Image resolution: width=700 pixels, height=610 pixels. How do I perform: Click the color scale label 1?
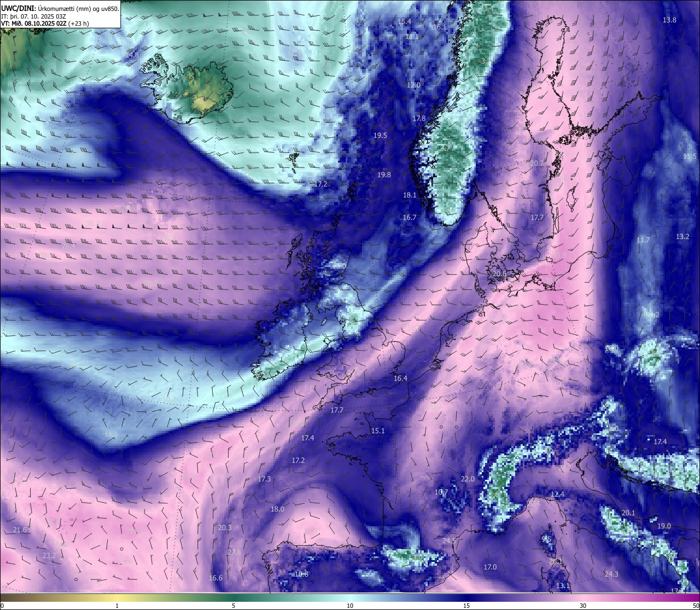coord(117,606)
